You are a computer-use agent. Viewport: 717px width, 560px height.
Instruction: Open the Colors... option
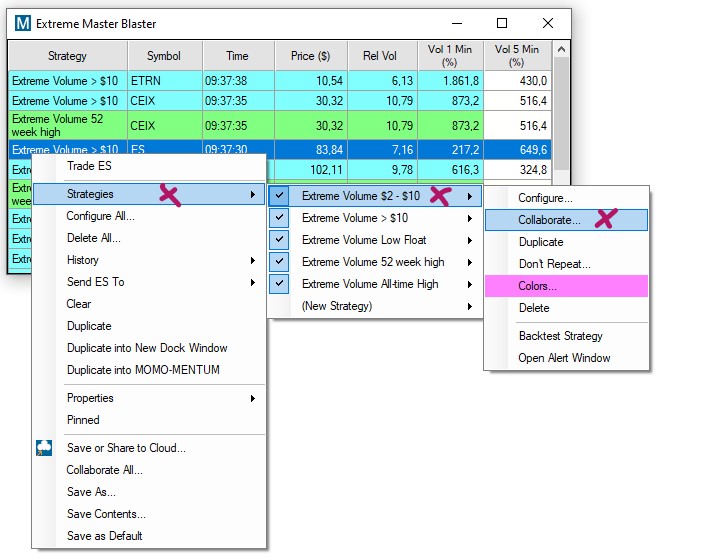click(538, 286)
